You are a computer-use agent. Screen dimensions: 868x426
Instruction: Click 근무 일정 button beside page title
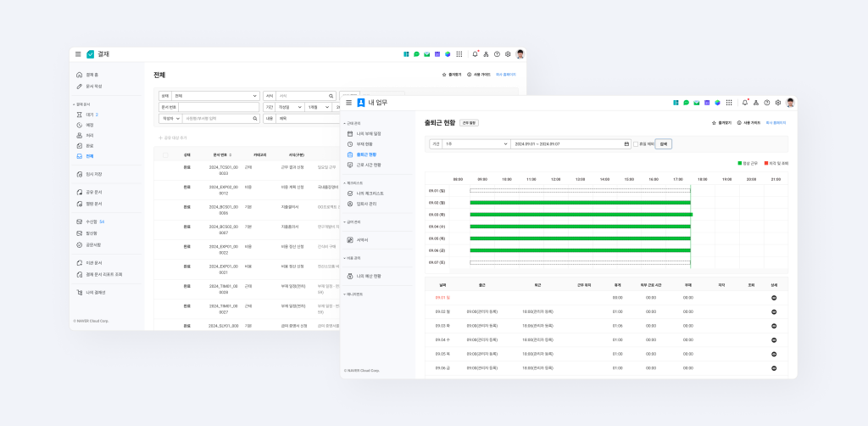point(469,123)
